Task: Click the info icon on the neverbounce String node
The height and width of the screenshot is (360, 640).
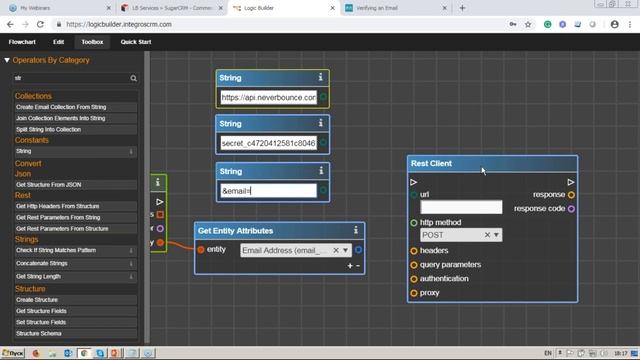Action: [x=320, y=77]
